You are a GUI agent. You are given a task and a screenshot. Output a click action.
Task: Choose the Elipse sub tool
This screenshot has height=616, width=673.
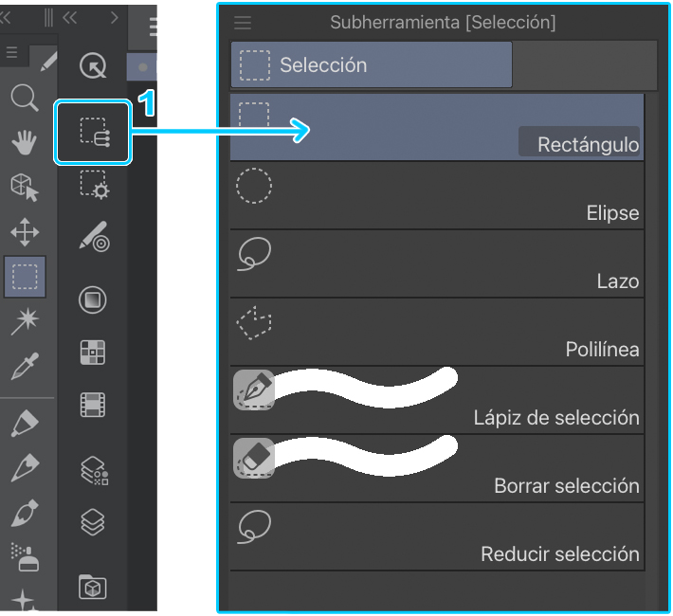pyautogui.click(x=437, y=195)
